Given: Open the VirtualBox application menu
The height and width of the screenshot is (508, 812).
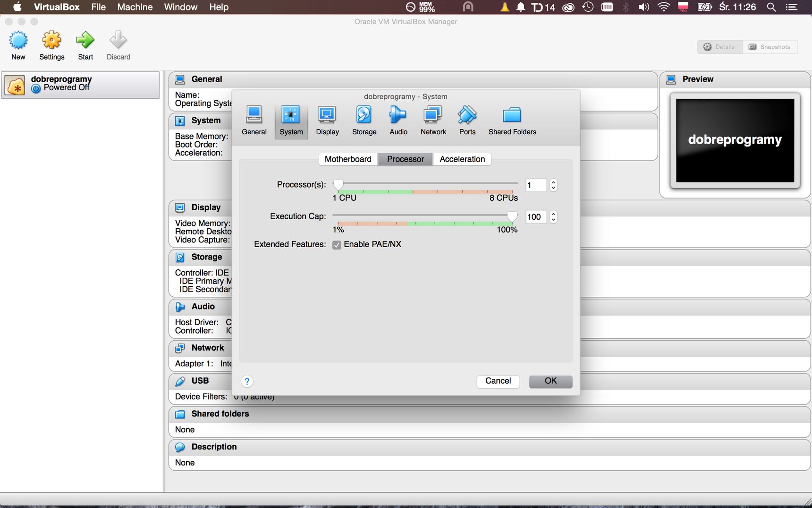Looking at the screenshot, I should pyautogui.click(x=57, y=7).
